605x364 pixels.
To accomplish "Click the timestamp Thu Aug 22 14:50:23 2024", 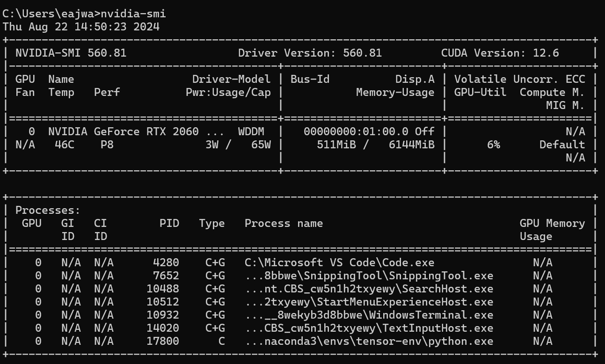I will pyautogui.click(x=81, y=27).
